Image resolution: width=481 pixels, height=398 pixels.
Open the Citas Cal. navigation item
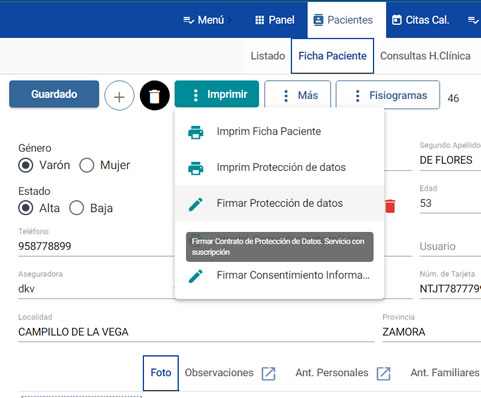[x=421, y=20]
